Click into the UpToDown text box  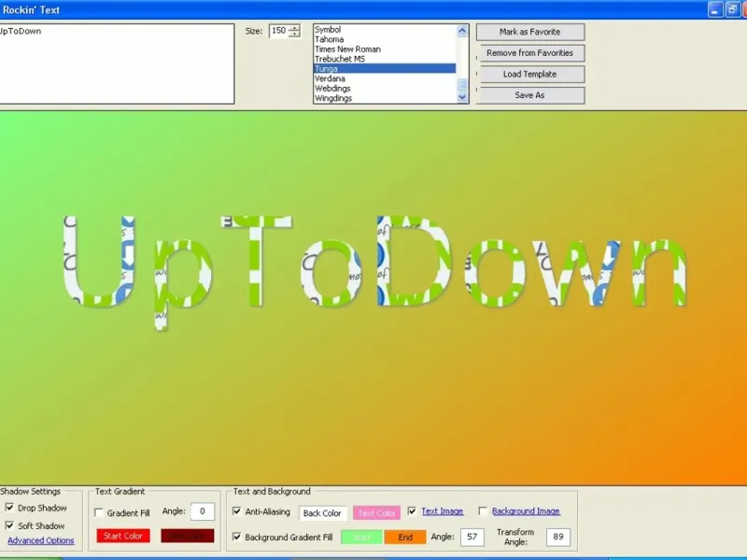coord(117,63)
